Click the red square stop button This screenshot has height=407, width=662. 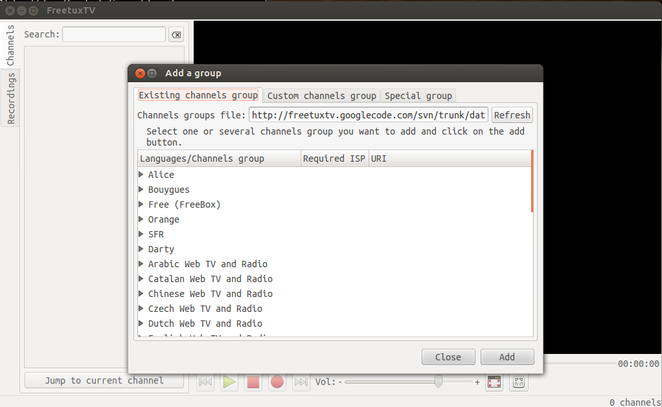253,382
